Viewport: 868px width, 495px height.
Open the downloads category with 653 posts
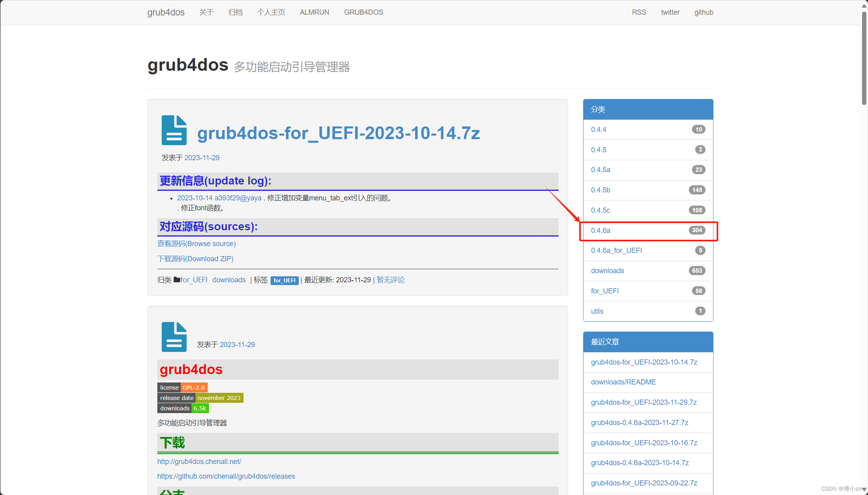[x=607, y=271]
